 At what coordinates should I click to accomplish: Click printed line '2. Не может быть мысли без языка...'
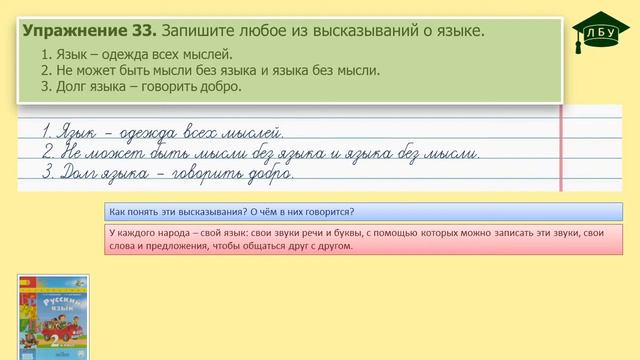click(x=210, y=70)
